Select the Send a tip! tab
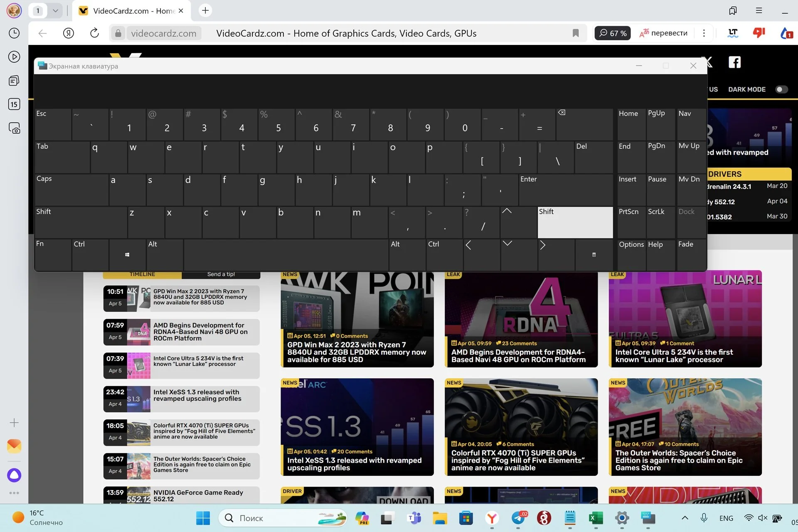The height and width of the screenshot is (532, 798). tap(221, 274)
